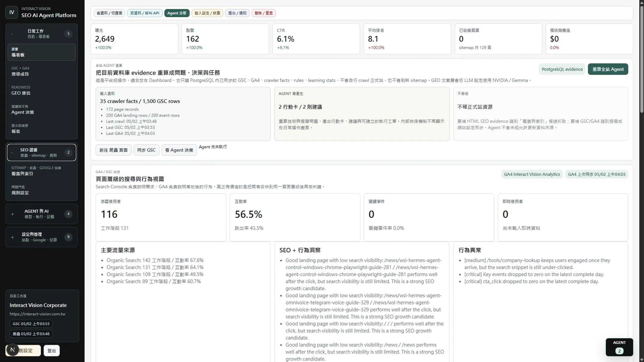The width and height of the screenshot is (644, 362).
Task: Open the 報表 export page
Action: pyautogui.click(x=41, y=129)
